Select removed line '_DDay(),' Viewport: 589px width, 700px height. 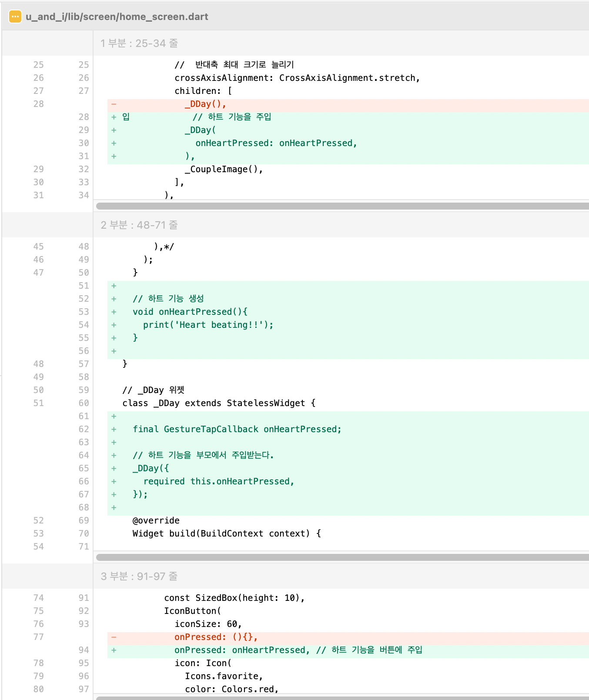pyautogui.click(x=205, y=104)
